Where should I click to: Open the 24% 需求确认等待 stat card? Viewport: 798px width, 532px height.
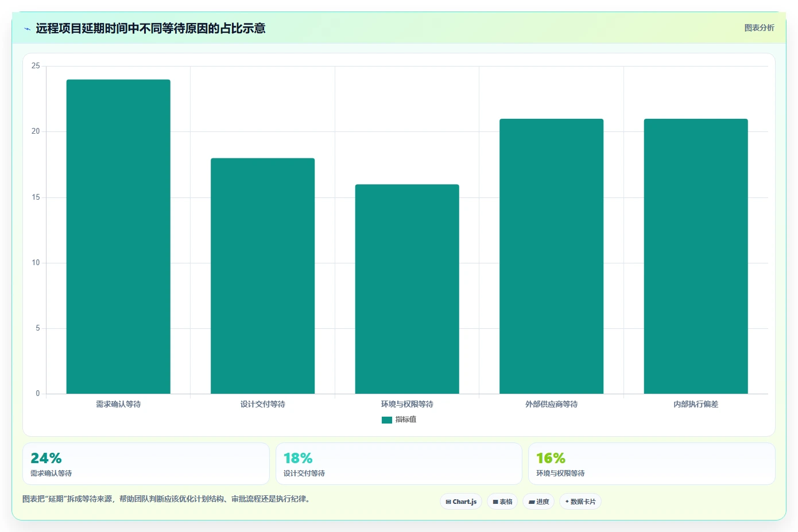tap(146, 464)
